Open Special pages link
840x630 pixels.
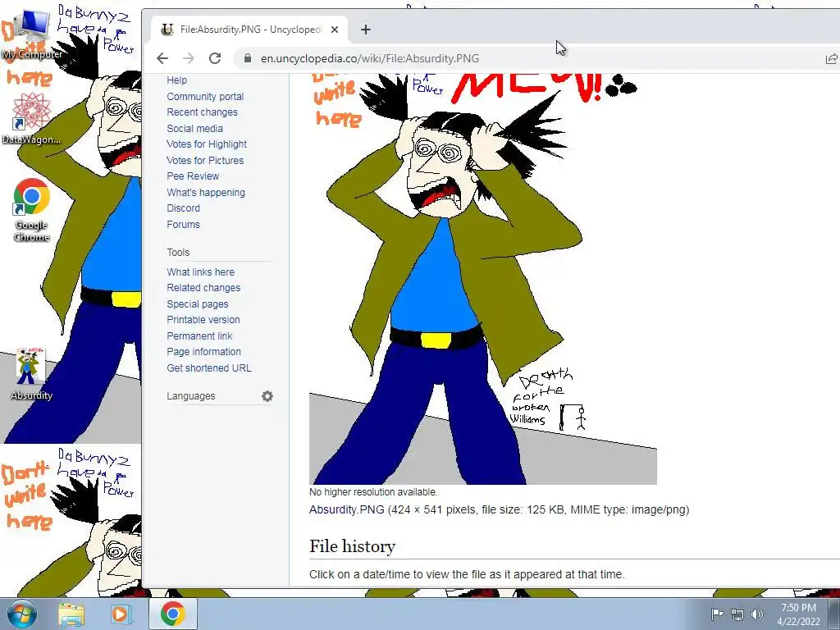(x=197, y=304)
